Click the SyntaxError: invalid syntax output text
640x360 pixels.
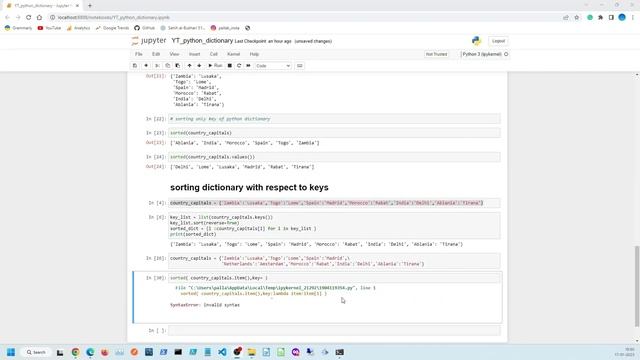(205, 305)
